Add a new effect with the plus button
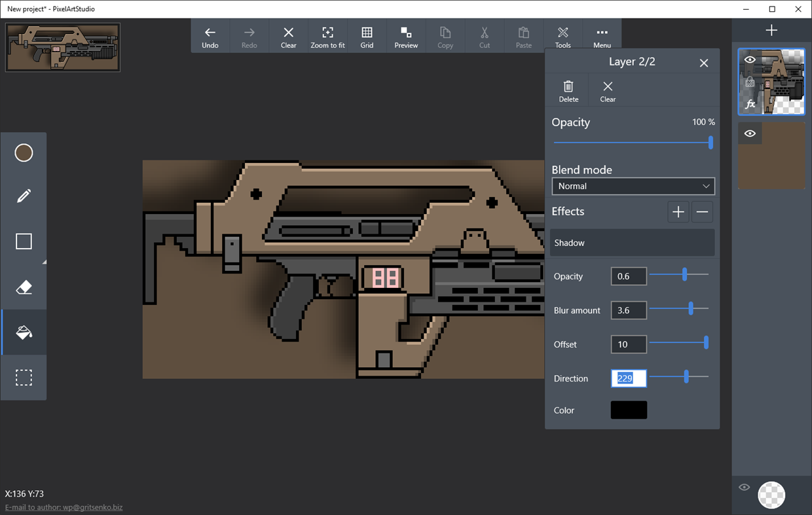 pos(678,211)
